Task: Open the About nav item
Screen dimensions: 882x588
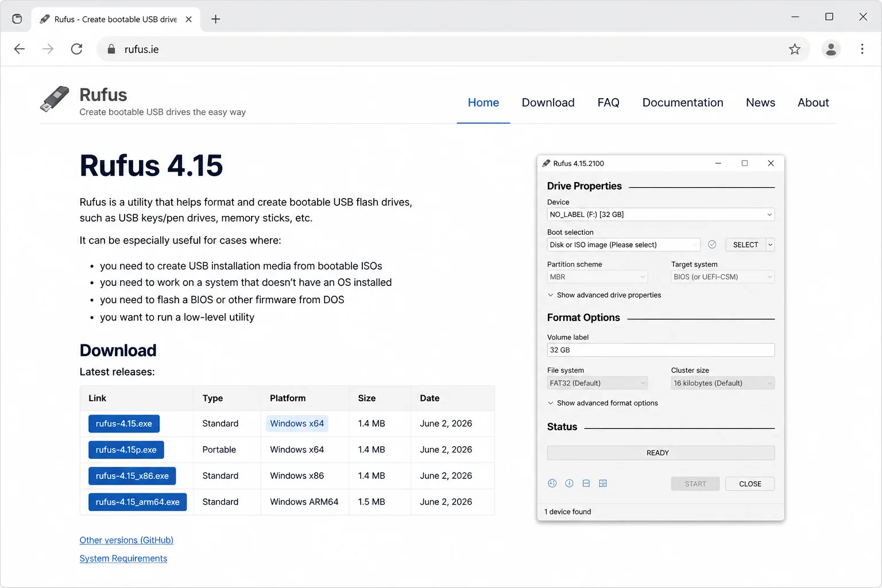Action: [x=813, y=103]
